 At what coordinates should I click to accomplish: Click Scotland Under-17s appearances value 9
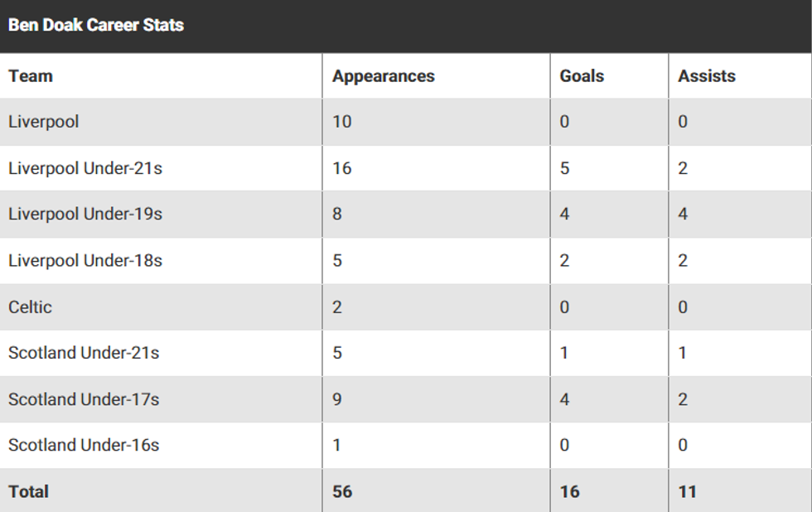coord(337,399)
